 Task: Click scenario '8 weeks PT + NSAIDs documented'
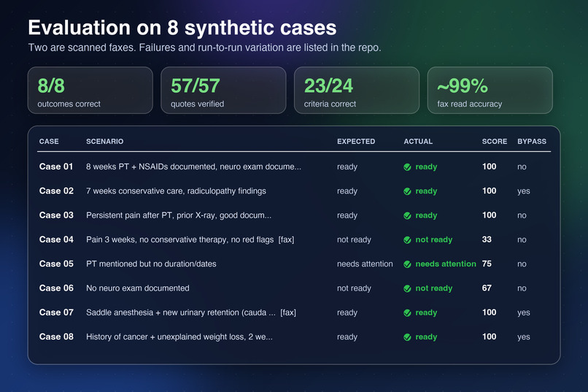point(193,166)
